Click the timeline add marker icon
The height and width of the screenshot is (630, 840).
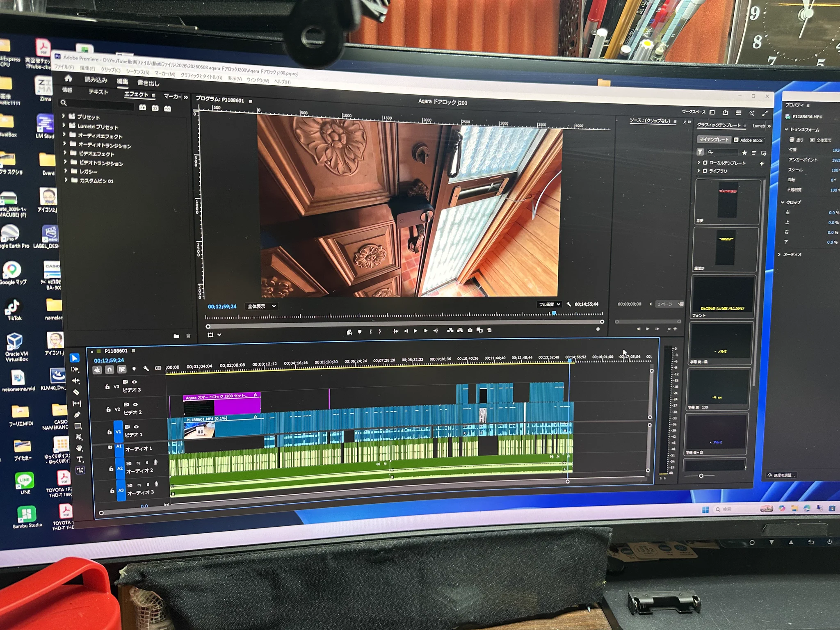pyautogui.click(x=134, y=369)
